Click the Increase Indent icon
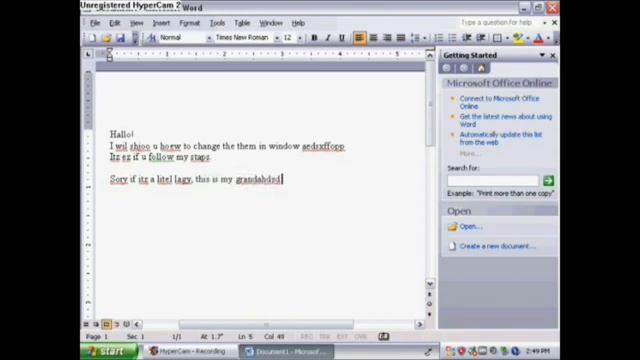The image size is (640, 360). point(481,38)
